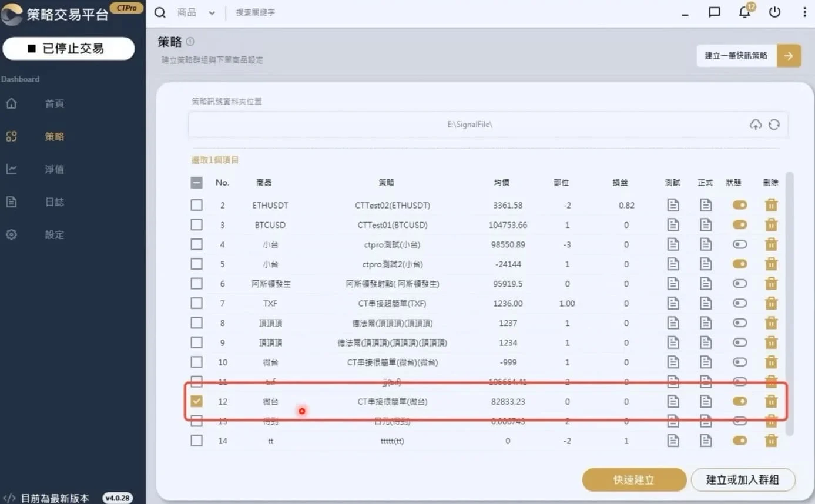
Task: Open 設定 from the sidebar
Action: coord(54,235)
